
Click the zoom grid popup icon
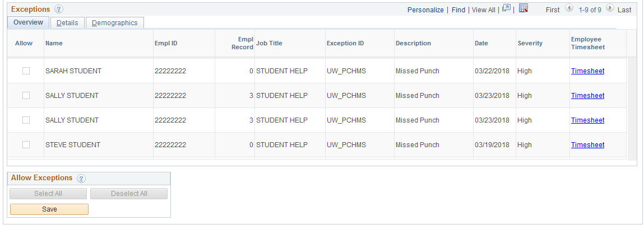pos(507,8)
